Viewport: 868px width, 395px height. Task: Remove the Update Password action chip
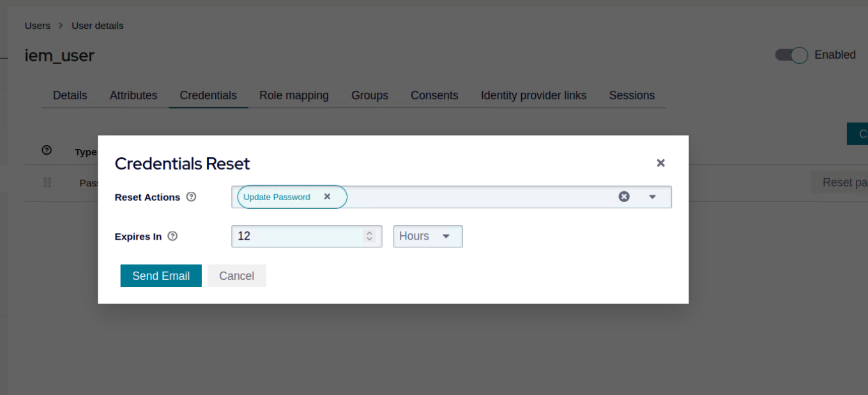(x=327, y=197)
